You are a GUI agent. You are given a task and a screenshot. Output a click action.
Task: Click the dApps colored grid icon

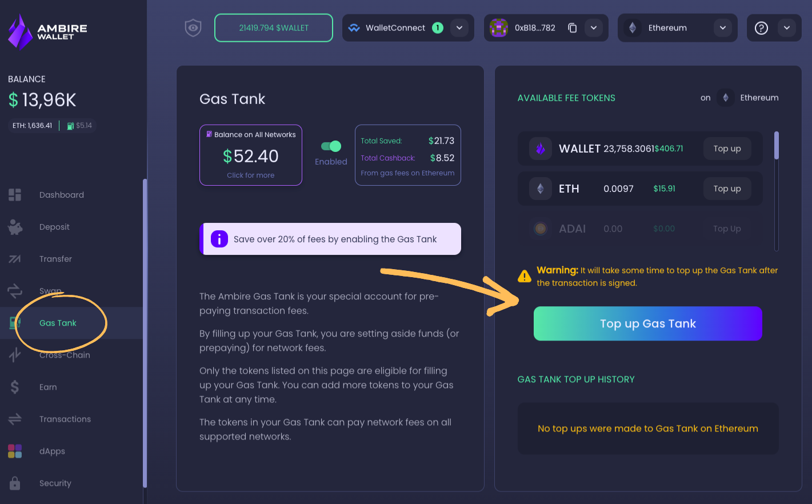coord(15,451)
